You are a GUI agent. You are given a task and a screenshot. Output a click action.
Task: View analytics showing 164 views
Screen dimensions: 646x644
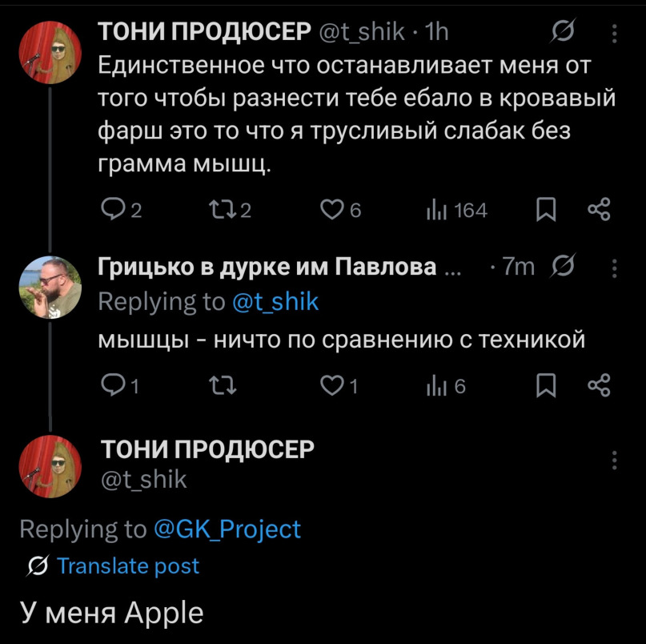(438, 210)
